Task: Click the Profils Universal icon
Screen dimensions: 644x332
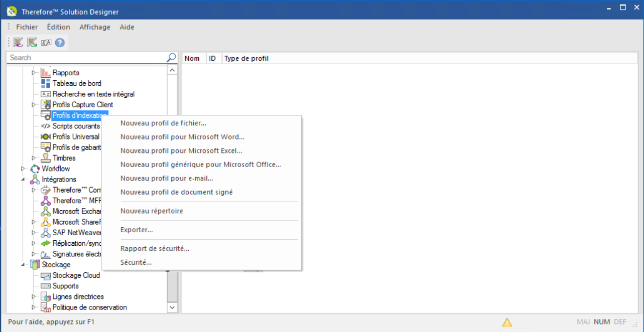Action: (46, 136)
